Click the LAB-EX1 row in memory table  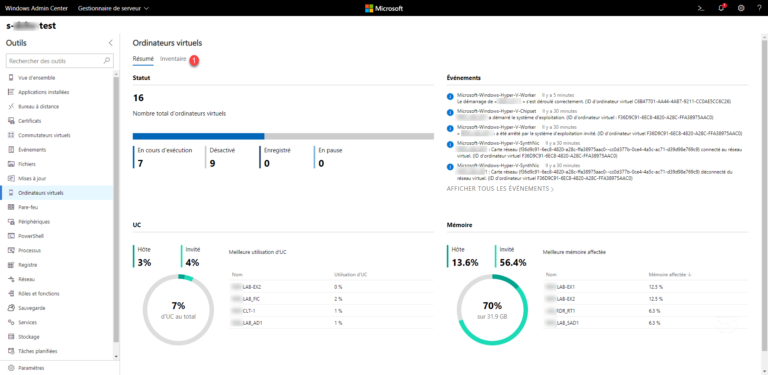[646, 287]
